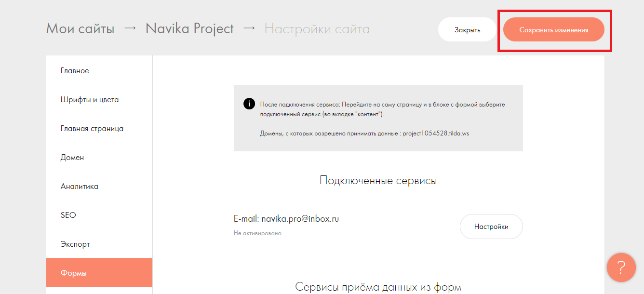Navigate to Navika Project breadcrumb
This screenshot has width=644, height=294.
[189, 29]
